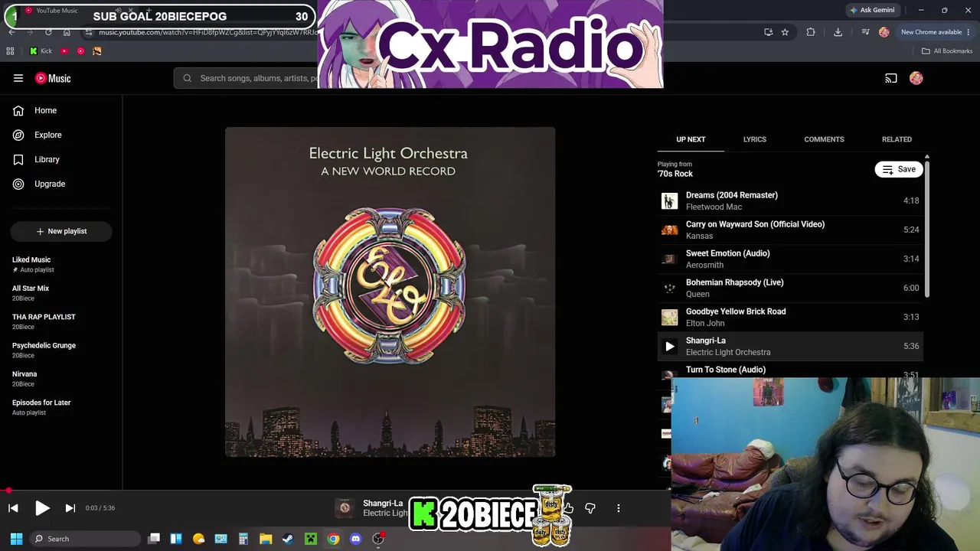Bookmark this page with the star
The width and height of the screenshot is (980, 551).
point(785,32)
